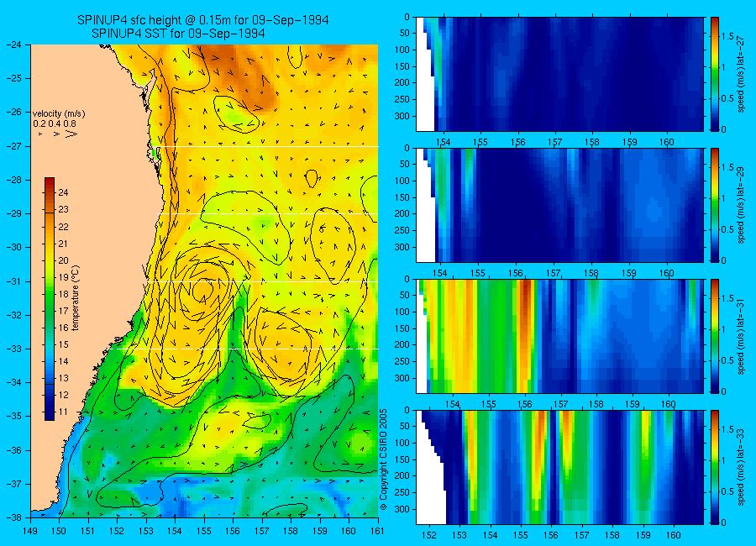This screenshot has height=546, width=756.
Task: Click the "300" depth tick of the lat=-31 panel
Action: [402, 378]
